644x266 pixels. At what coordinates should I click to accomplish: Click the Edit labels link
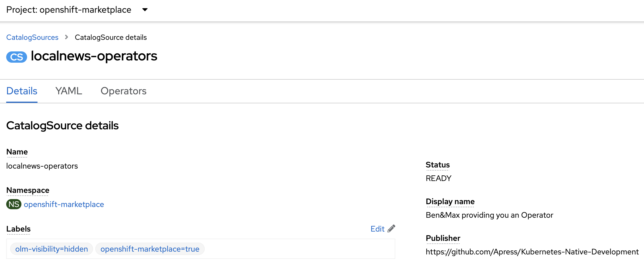[377, 229]
